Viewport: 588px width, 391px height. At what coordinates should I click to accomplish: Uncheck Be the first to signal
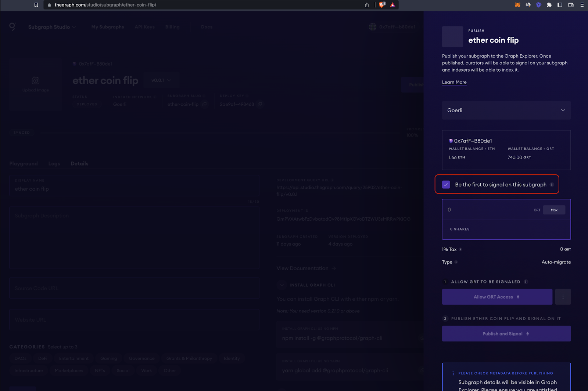446,184
